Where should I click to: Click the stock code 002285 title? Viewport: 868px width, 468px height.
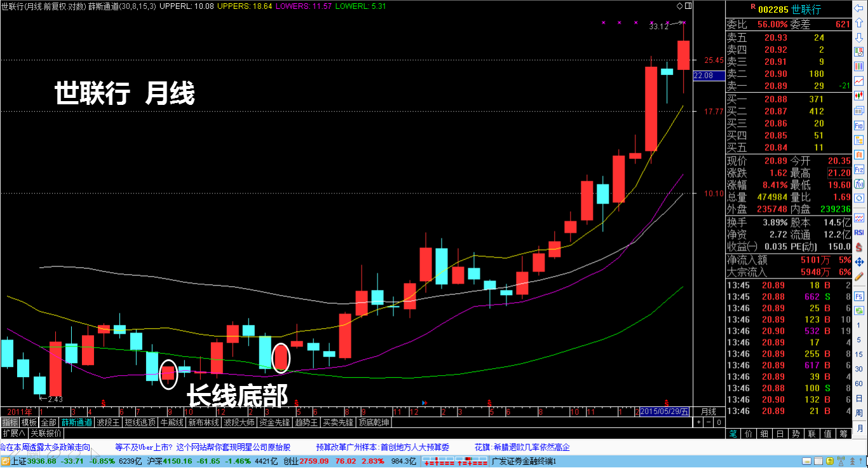coord(775,10)
